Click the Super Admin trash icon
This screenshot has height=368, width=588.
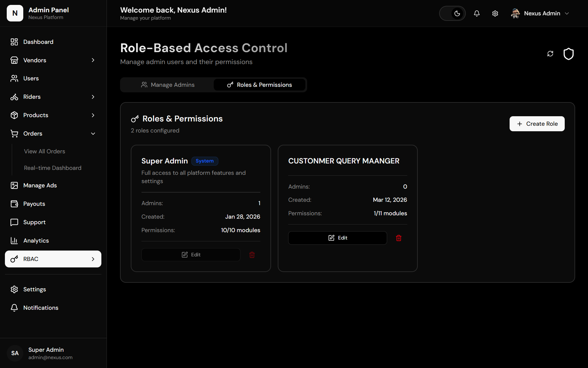(x=252, y=255)
